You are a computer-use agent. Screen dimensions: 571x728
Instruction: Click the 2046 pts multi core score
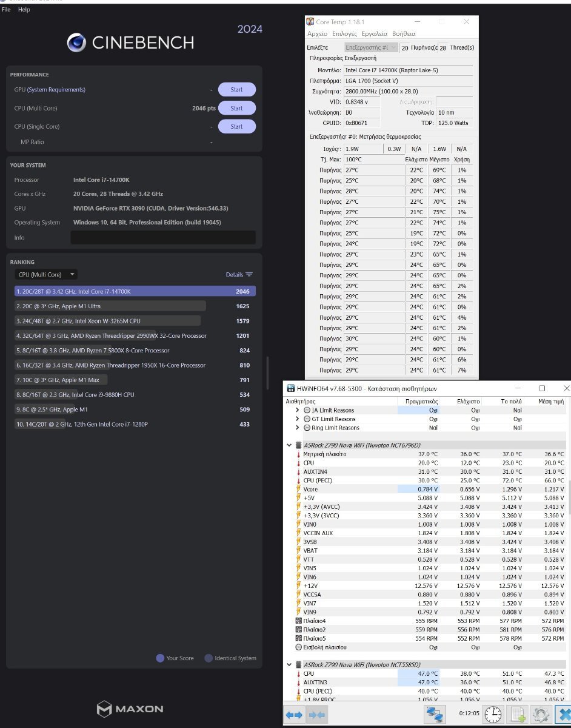[x=204, y=108]
